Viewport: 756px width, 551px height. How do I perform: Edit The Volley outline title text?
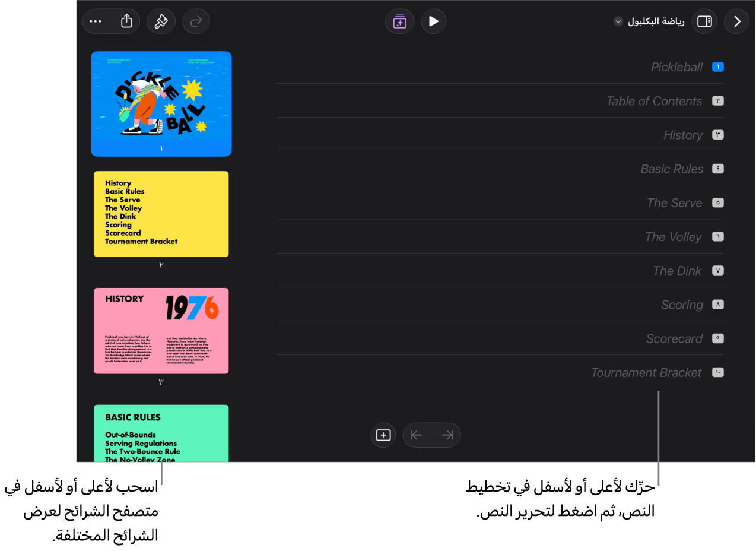[674, 237]
